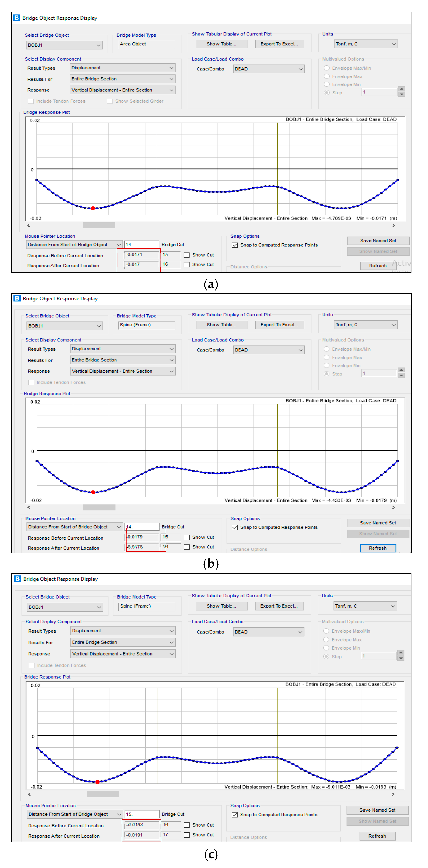Click the right scroll arrow under the first plot
The width and height of the screenshot is (428, 868).
click(393, 225)
